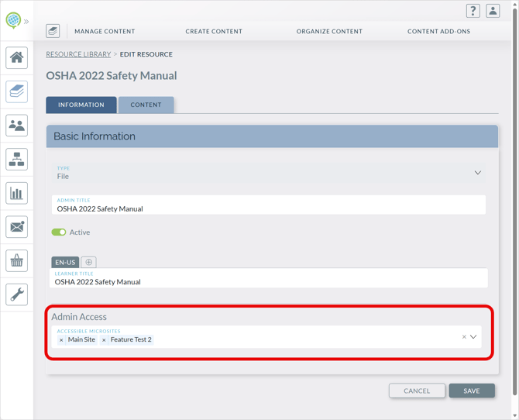Remove the Main Site microsite tag

click(x=62, y=340)
